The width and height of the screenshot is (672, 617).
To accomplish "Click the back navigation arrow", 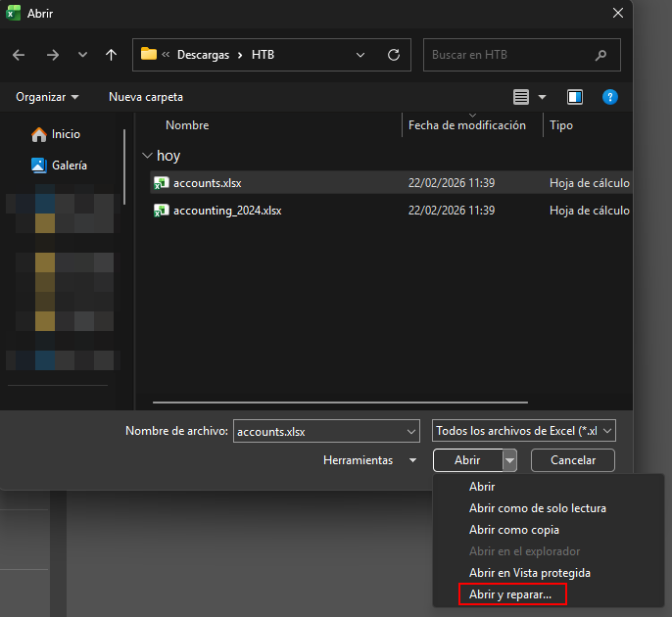I will pos(19,55).
